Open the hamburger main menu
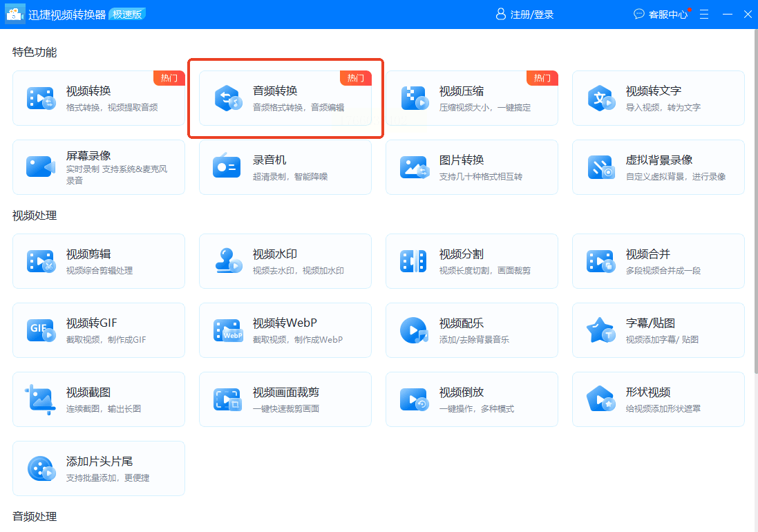The image size is (758, 532). click(x=704, y=15)
